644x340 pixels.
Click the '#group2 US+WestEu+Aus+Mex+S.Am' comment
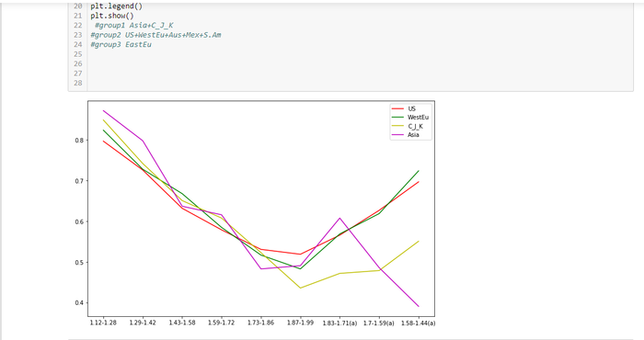pos(155,35)
